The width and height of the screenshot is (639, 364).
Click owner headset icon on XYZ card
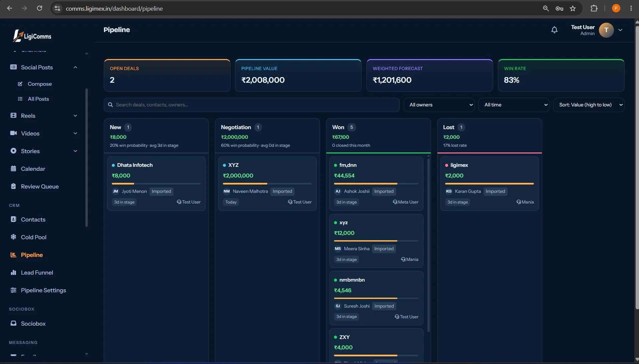click(290, 202)
